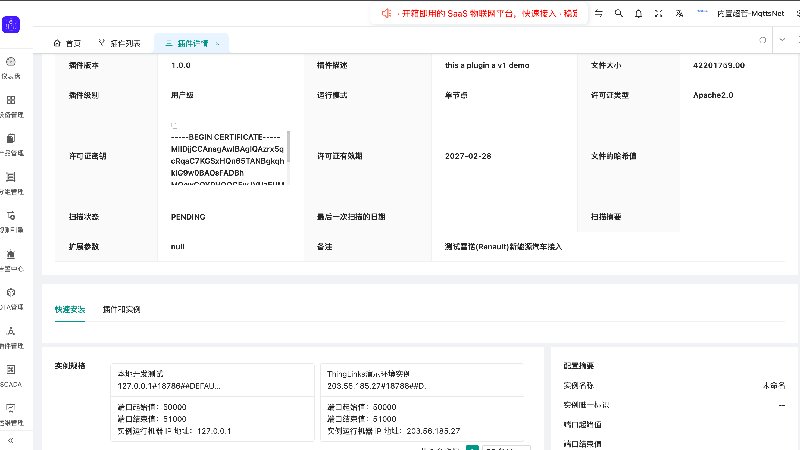Open the page size dropdown
This screenshot has width=800, height=450.
(x=506, y=448)
